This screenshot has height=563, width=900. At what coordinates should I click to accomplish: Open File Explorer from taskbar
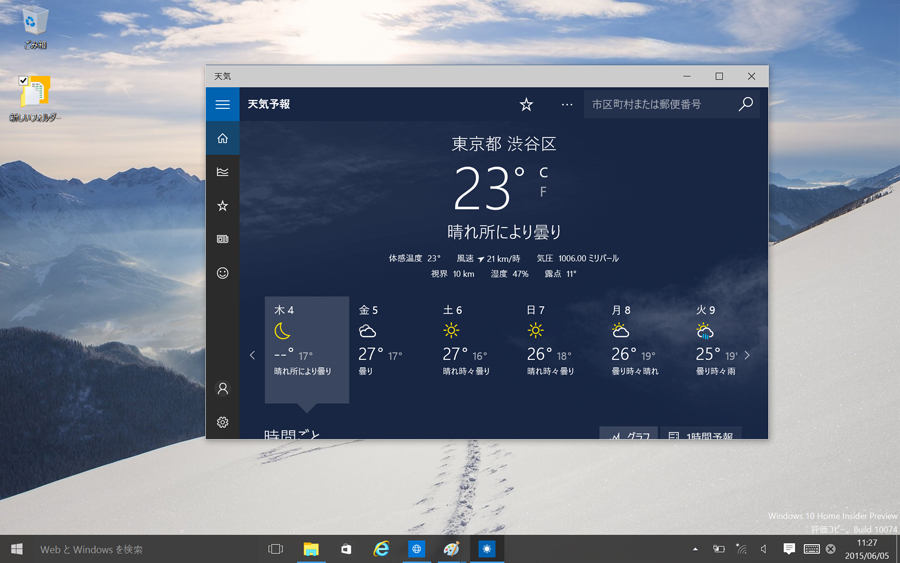(x=311, y=549)
